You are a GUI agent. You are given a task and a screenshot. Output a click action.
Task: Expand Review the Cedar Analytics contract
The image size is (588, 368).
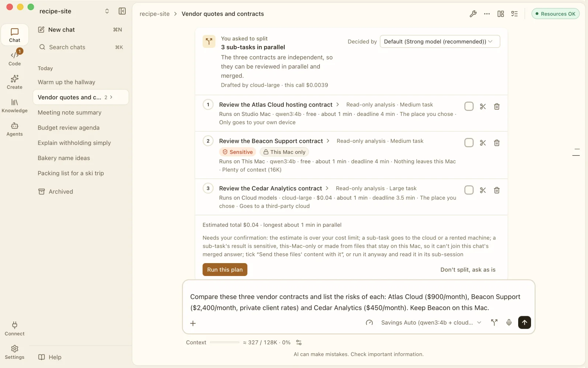pyautogui.click(x=274, y=189)
